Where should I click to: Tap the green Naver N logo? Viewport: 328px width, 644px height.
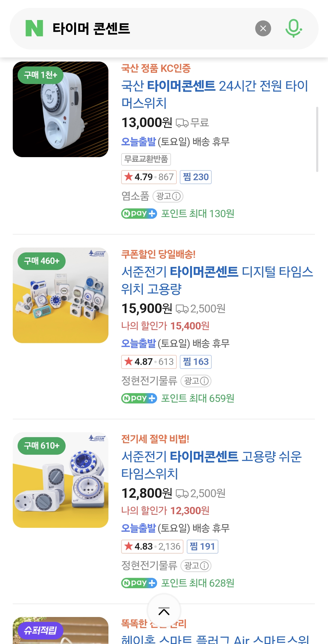tap(34, 29)
